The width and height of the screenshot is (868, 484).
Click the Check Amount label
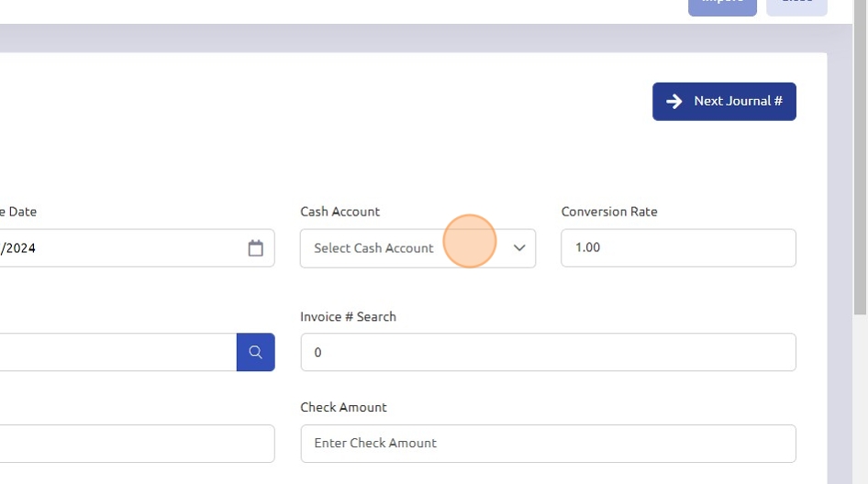343,407
